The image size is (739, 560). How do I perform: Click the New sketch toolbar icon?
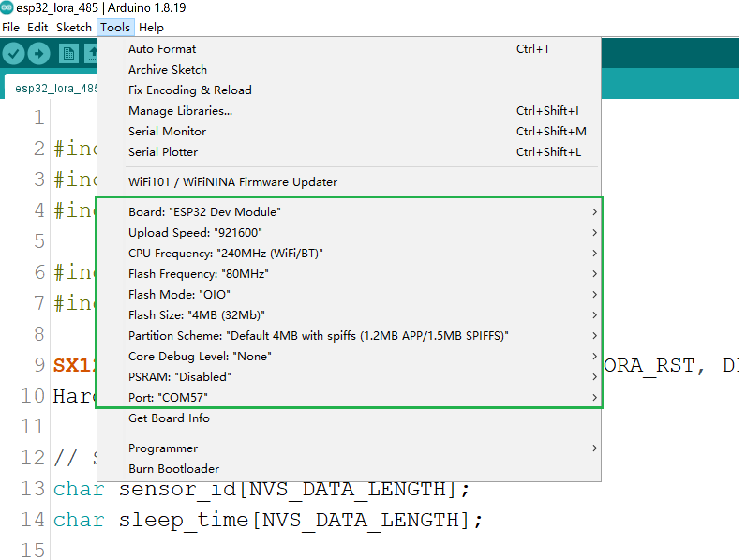(69, 54)
